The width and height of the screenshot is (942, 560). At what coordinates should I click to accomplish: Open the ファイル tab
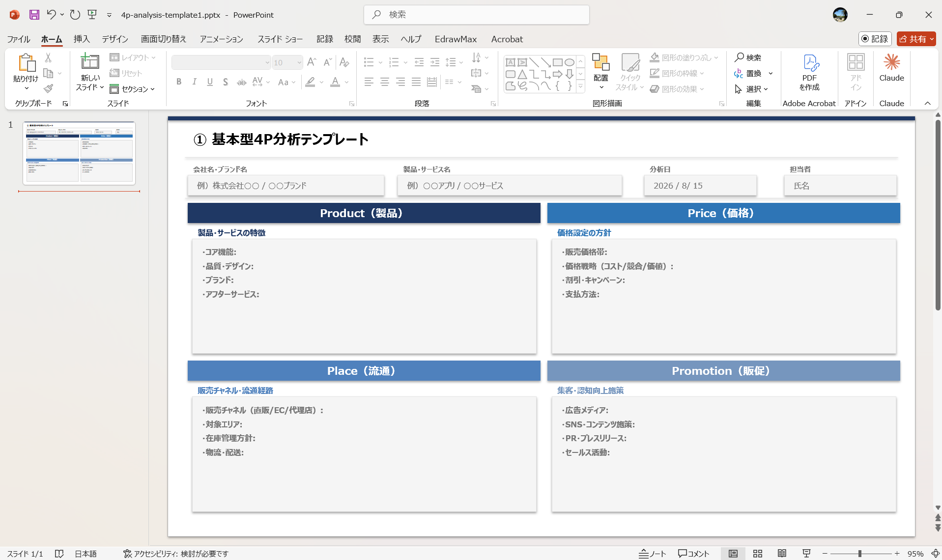click(x=18, y=39)
